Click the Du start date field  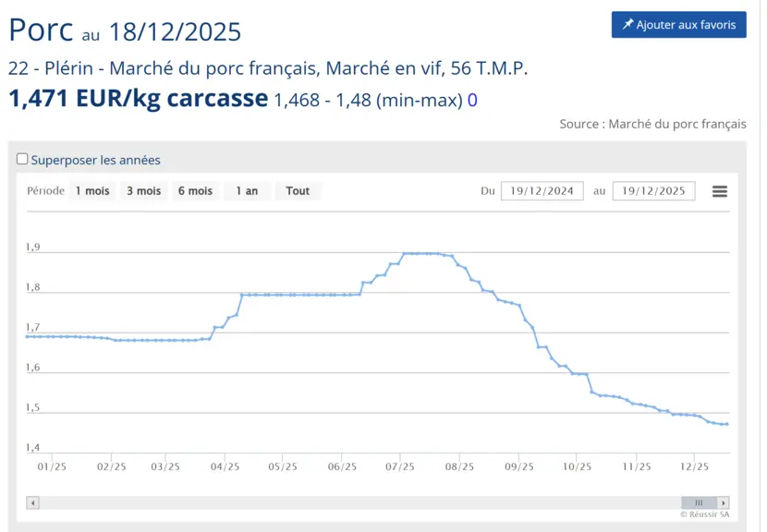(542, 191)
